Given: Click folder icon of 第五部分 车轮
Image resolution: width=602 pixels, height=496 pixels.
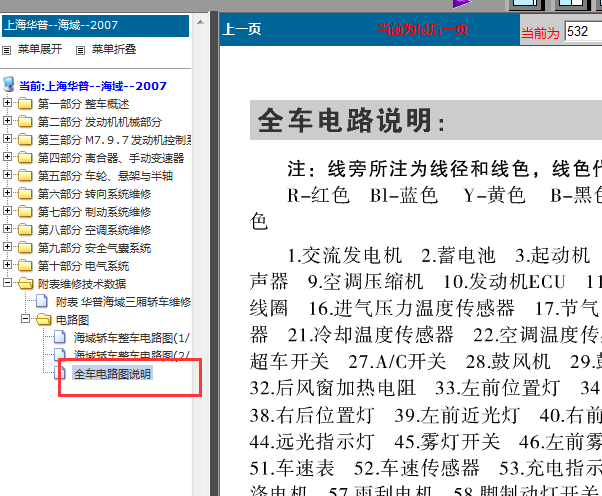Looking at the screenshot, I should pyautogui.click(x=25, y=176).
